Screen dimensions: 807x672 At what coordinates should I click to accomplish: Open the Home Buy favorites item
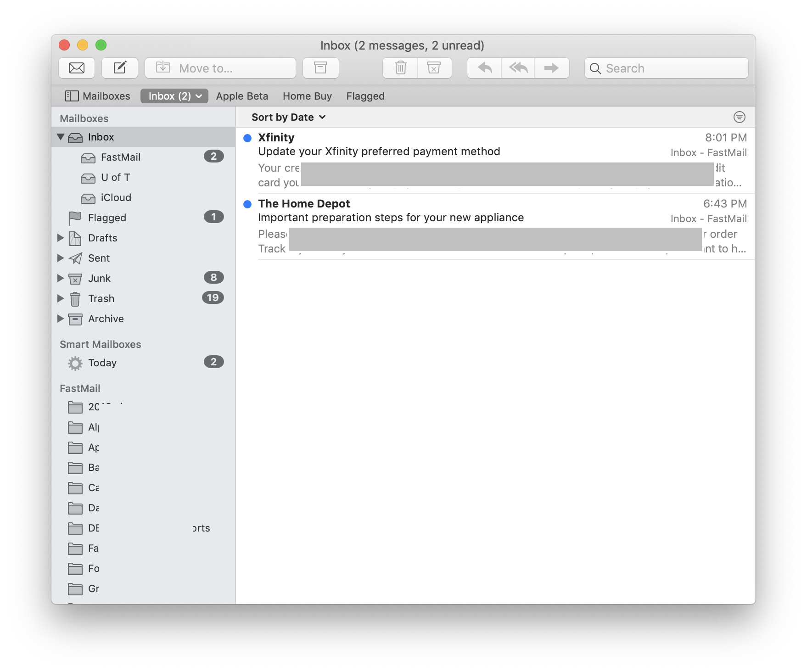tap(307, 96)
